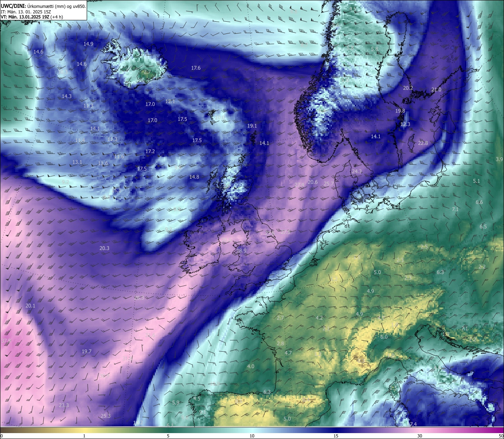This screenshot has width=504, height=439.
Task: Select the 7.4 value label
Action: [x=413, y=424]
